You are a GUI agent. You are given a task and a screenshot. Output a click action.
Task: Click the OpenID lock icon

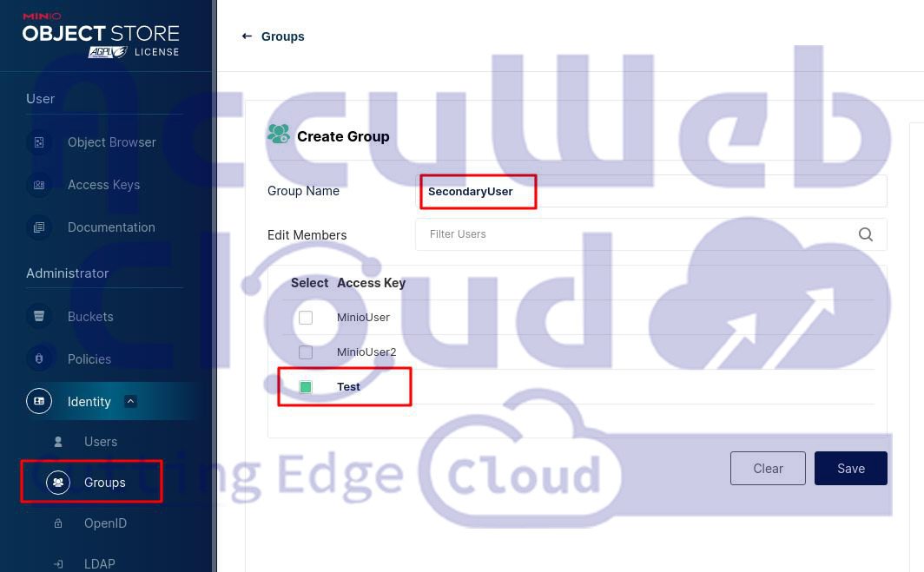tap(58, 523)
